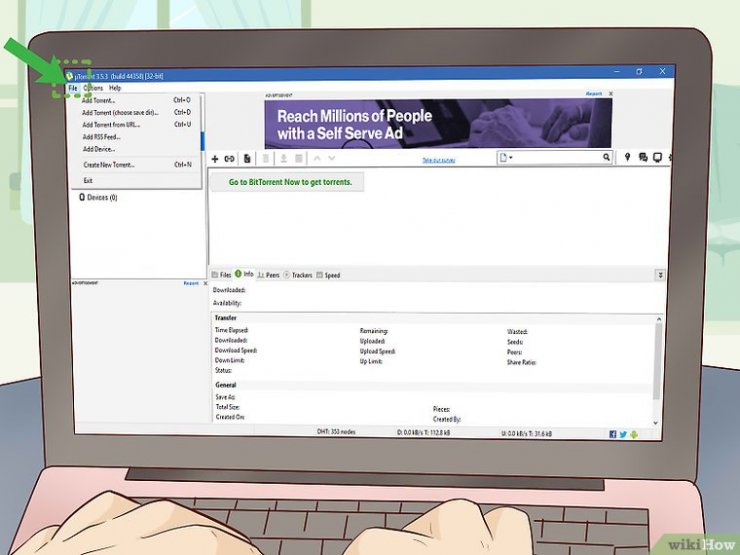Click the Transfer section header
This screenshot has width=740, height=555.
tap(226, 318)
